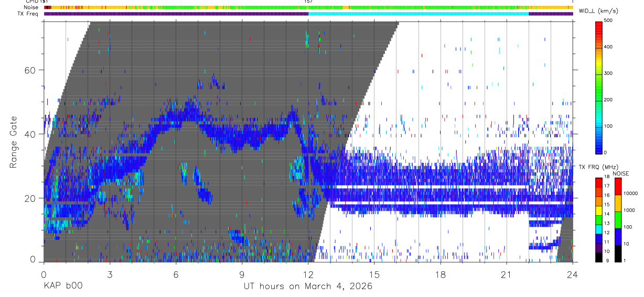This screenshot has height=297, width=644.
Task: Click the '3' hour tick label
Action: [110, 274]
